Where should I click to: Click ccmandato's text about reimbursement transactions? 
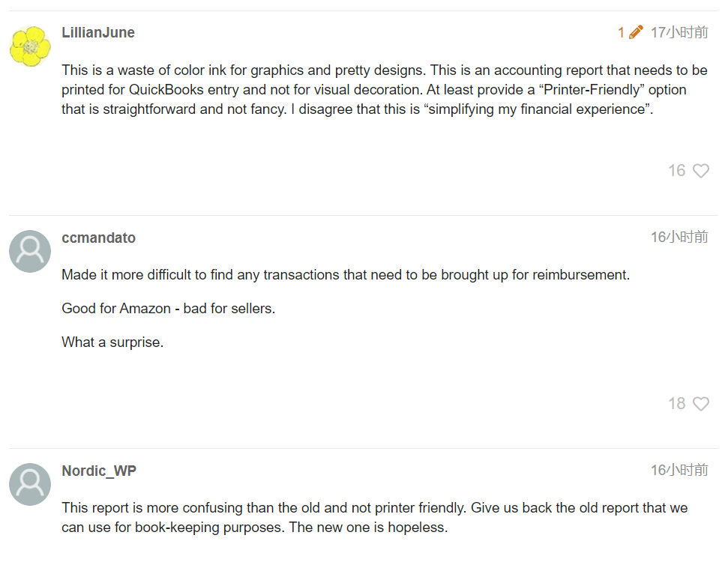346,274
